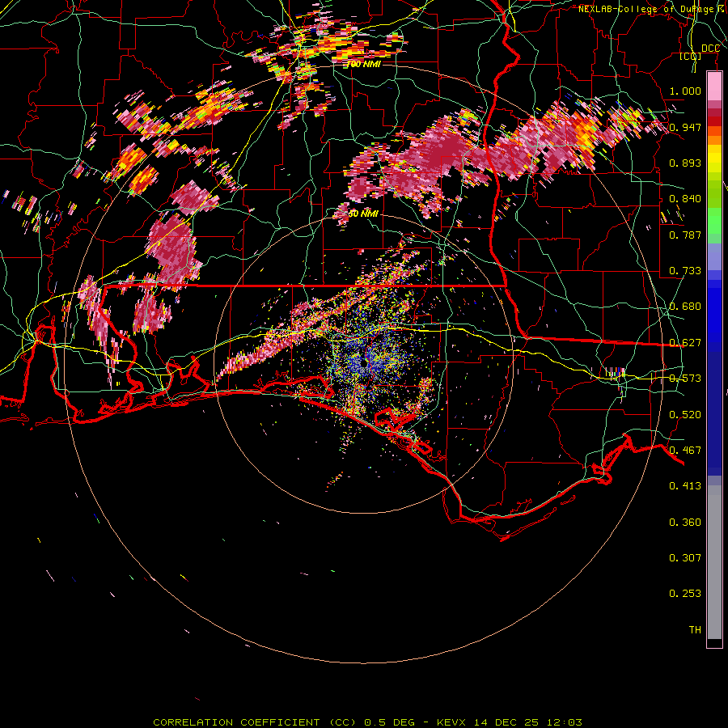728x728 pixels.
Task: Pick the dark navy segment near 0.520
Action: (x=714, y=410)
